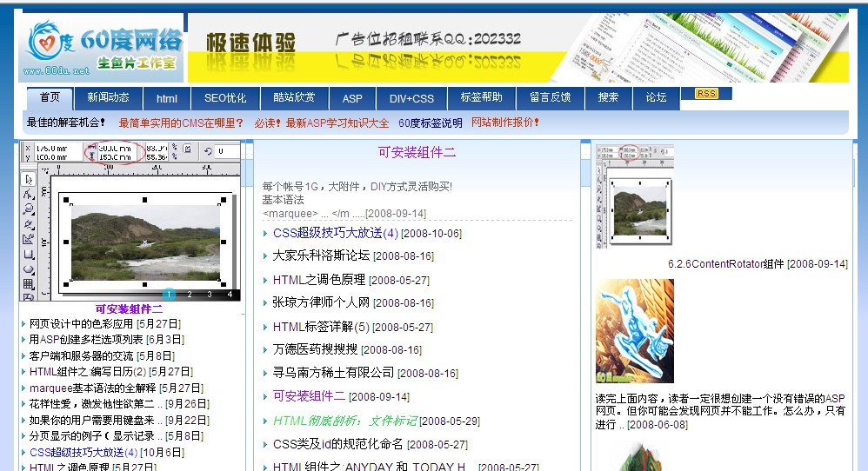Open 用ASP创建多栏选项列表 article
This screenshot has height=471, width=868.
click(86, 340)
